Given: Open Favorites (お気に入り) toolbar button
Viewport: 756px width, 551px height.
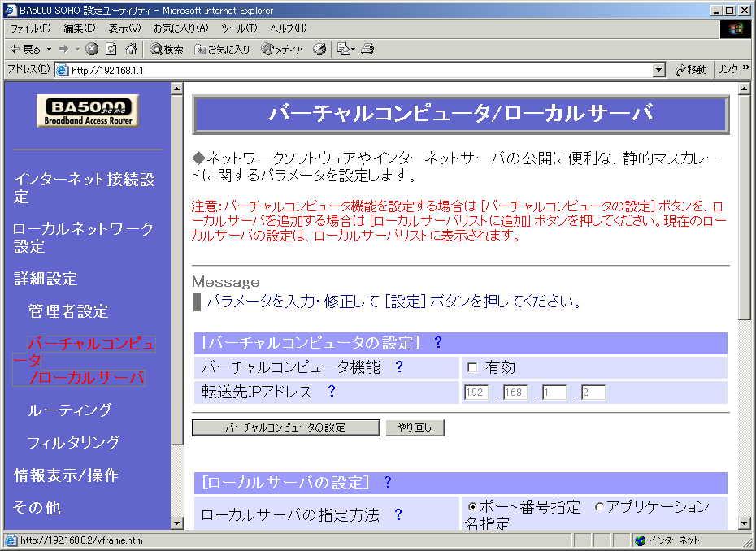Looking at the screenshot, I should tap(223, 50).
